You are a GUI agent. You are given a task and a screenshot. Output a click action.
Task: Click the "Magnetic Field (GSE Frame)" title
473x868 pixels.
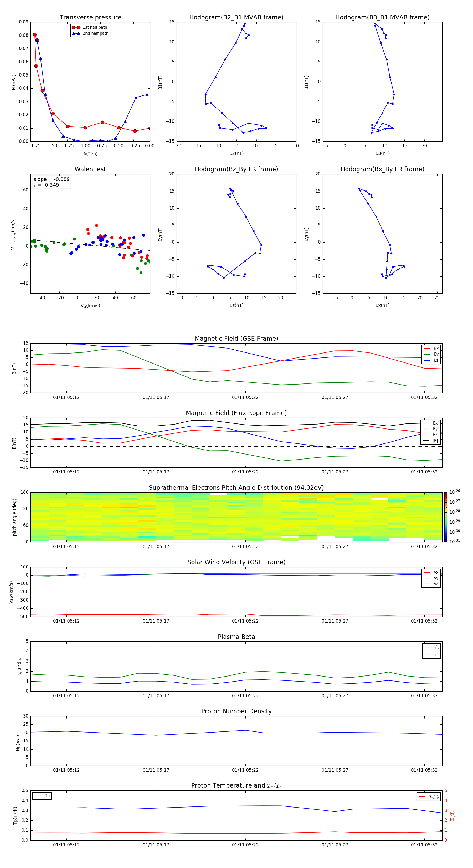pos(236,339)
